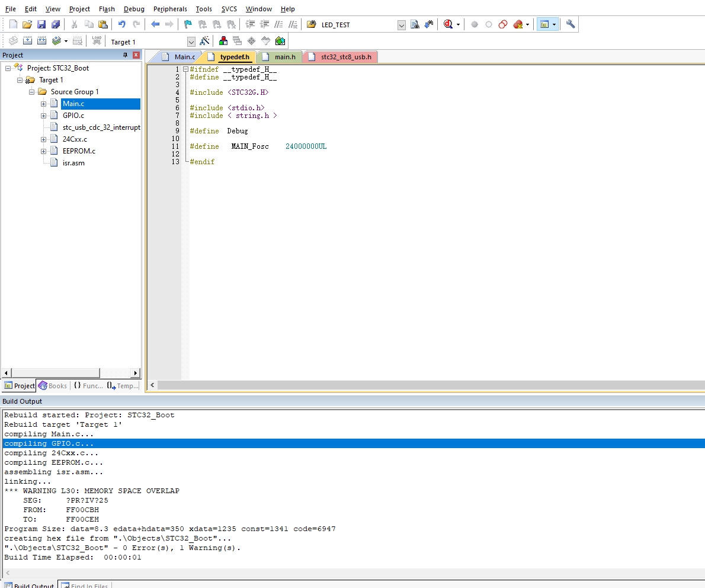705x588 pixels.
Task: Open the SVCS menu
Action: click(x=229, y=8)
